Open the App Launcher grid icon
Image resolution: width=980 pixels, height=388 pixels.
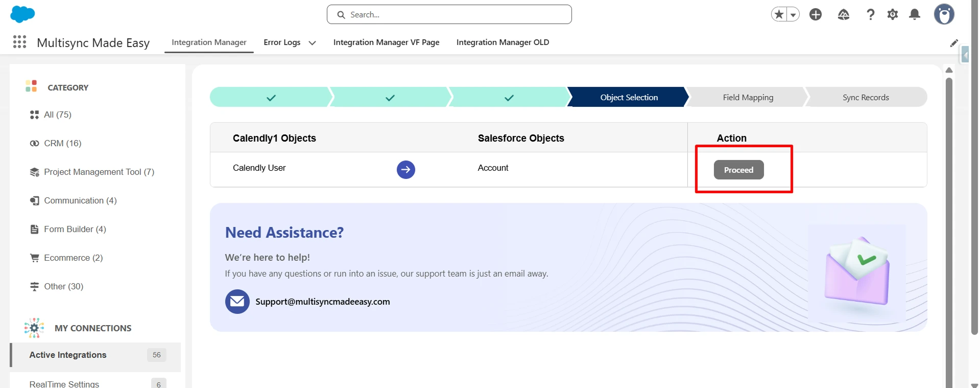click(x=19, y=42)
